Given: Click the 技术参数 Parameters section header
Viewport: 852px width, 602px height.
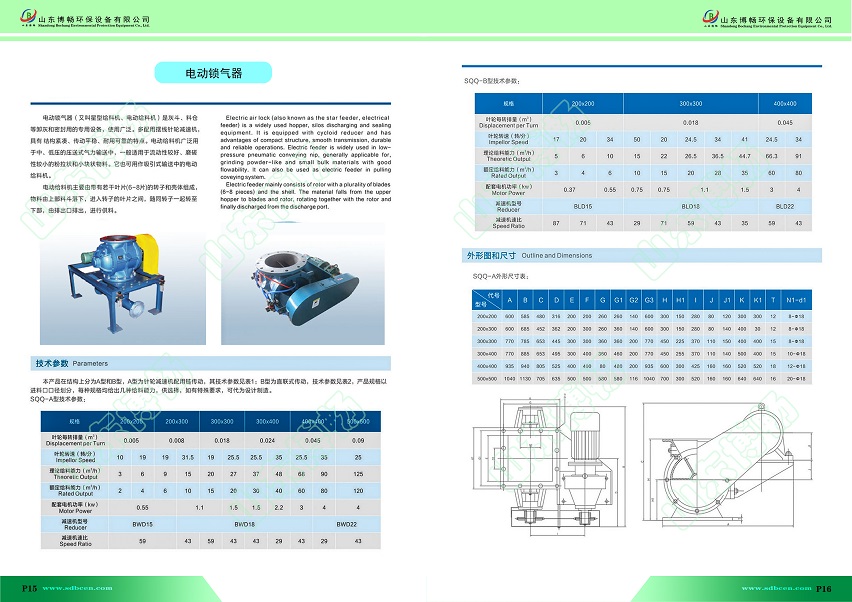Looking at the screenshot, I should point(70,363).
